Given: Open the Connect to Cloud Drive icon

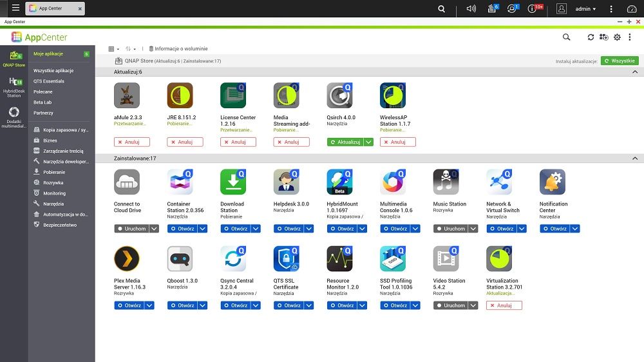Looking at the screenshot, I should tap(126, 182).
